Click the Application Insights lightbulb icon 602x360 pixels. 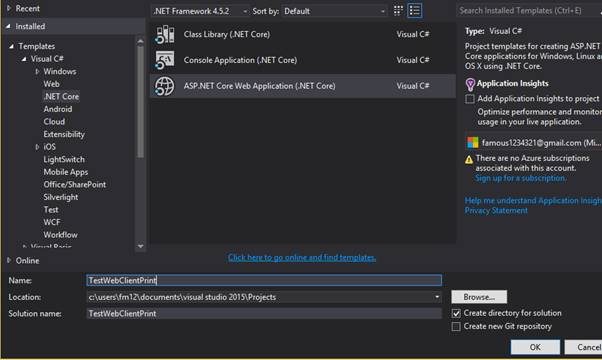tap(470, 84)
